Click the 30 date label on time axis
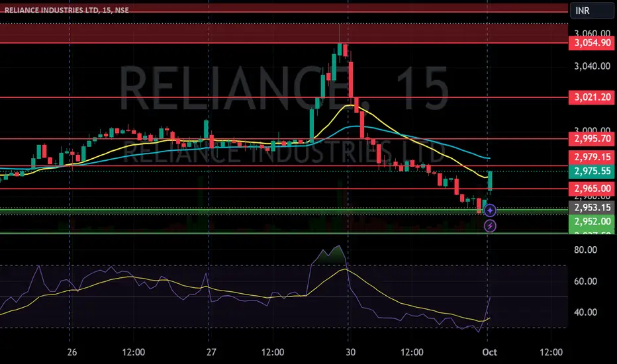Image resolution: width=617 pixels, height=364 pixels. (x=351, y=352)
